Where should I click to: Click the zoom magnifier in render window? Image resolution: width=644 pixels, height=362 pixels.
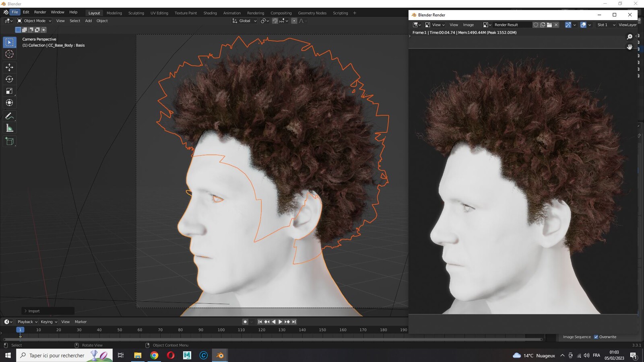coord(630,37)
